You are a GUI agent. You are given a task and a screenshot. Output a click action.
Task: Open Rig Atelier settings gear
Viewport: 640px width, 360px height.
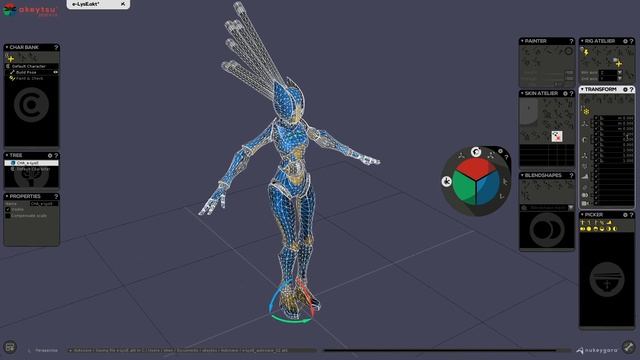pyautogui.click(x=625, y=41)
